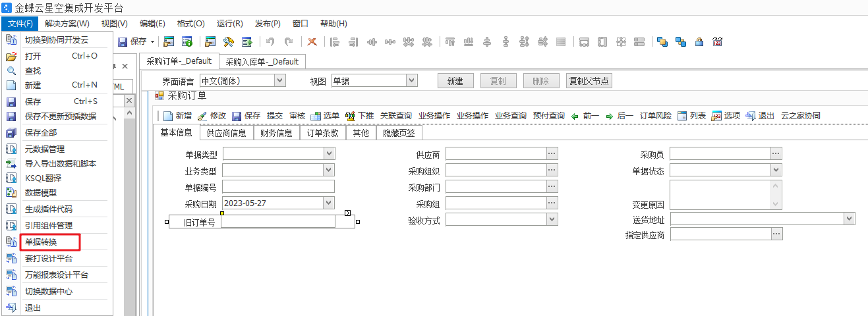The height and width of the screenshot is (316, 868).
Task: Choose 保存全部 from the File menu
Action: (57, 132)
